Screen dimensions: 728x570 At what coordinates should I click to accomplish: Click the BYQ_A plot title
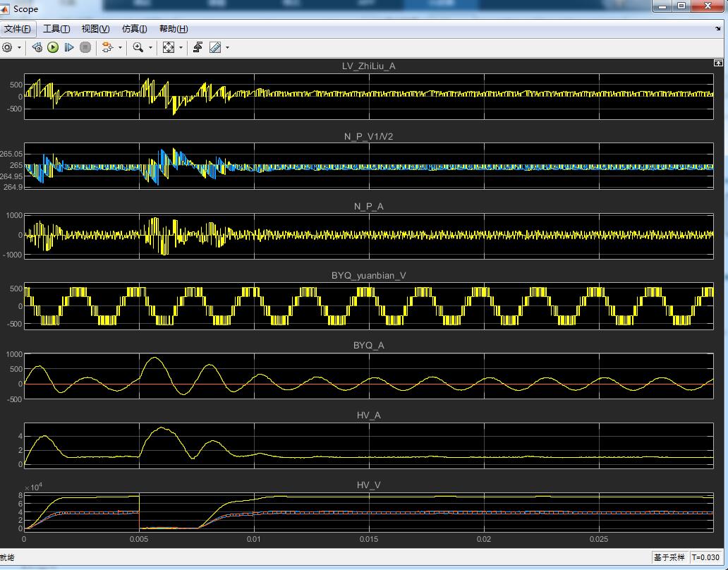369,346
